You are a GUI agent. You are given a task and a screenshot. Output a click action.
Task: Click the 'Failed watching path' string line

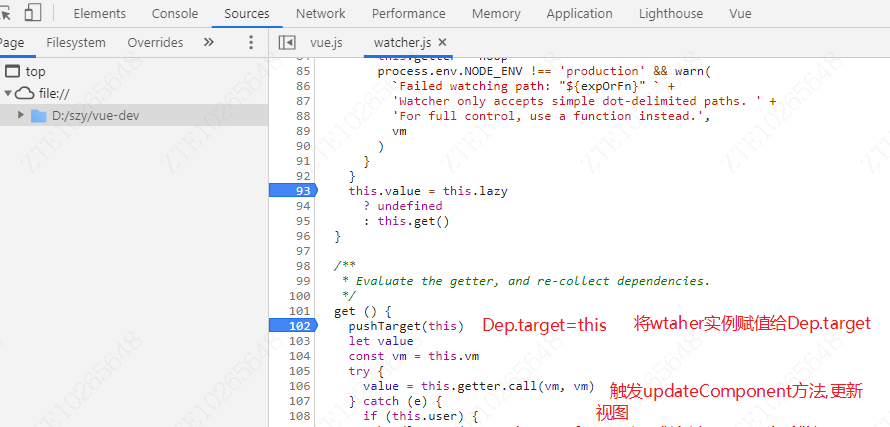pos(534,86)
